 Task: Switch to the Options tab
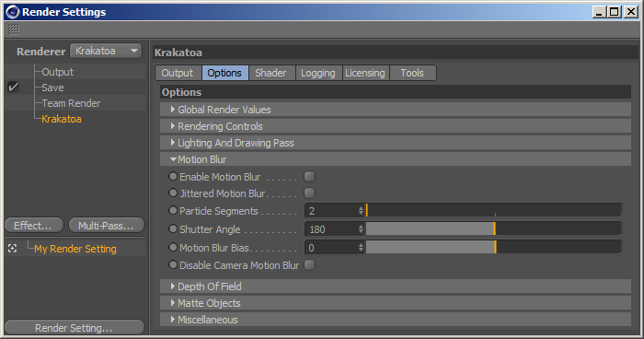(224, 73)
